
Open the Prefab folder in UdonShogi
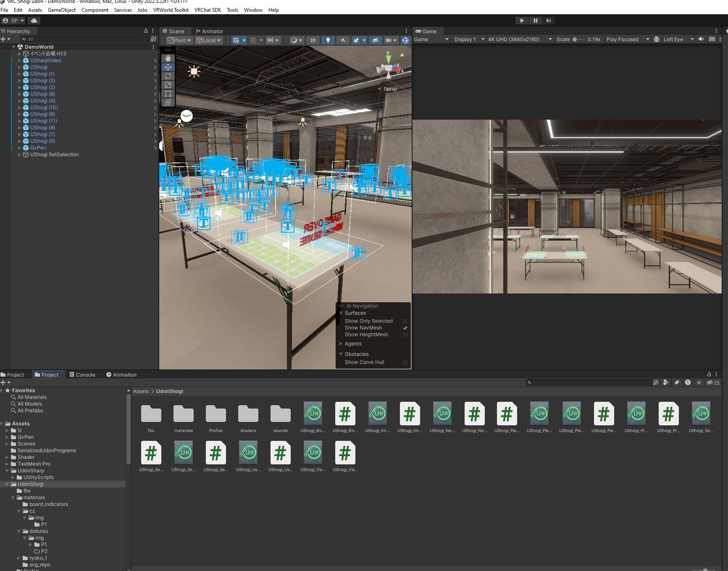pyautogui.click(x=216, y=414)
